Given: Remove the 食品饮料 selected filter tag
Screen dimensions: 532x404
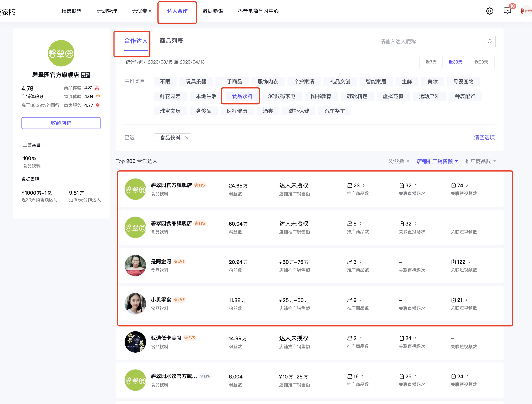Looking at the screenshot, I should click(187, 138).
